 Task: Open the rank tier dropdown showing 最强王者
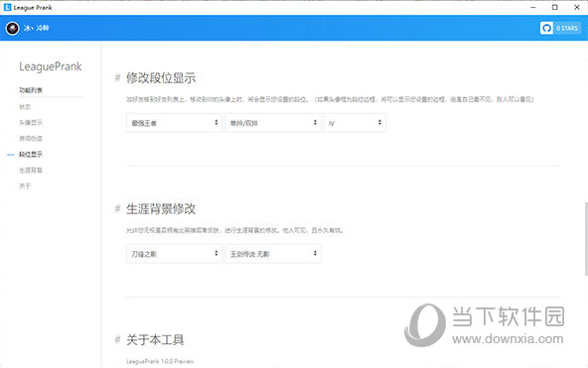(175, 123)
